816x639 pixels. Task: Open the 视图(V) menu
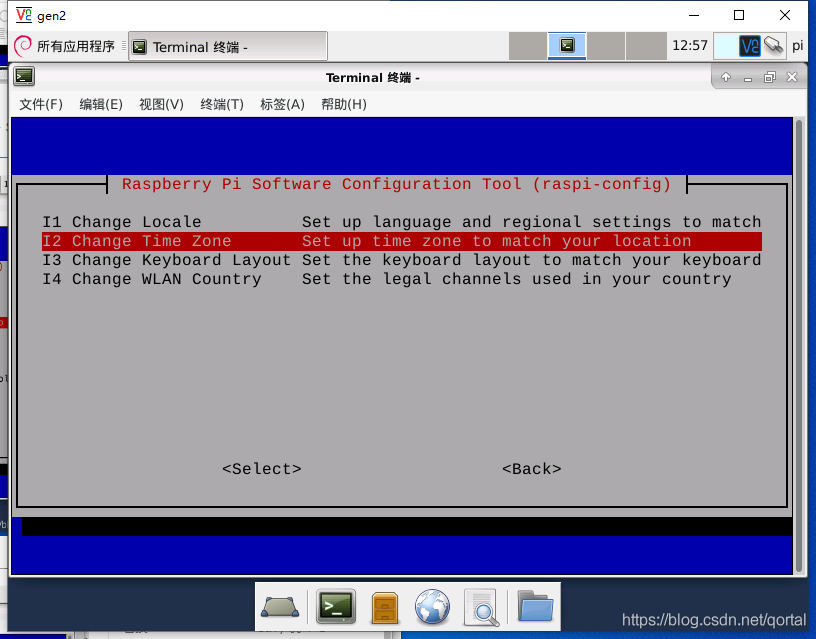(x=161, y=105)
